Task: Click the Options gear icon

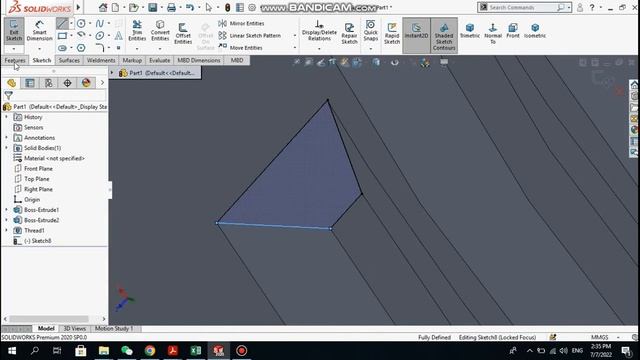Action: (x=252, y=7)
